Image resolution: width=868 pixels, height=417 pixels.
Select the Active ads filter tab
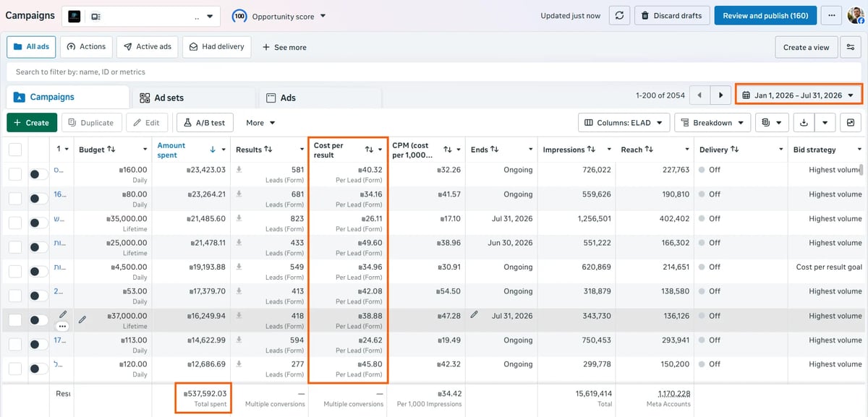(147, 47)
